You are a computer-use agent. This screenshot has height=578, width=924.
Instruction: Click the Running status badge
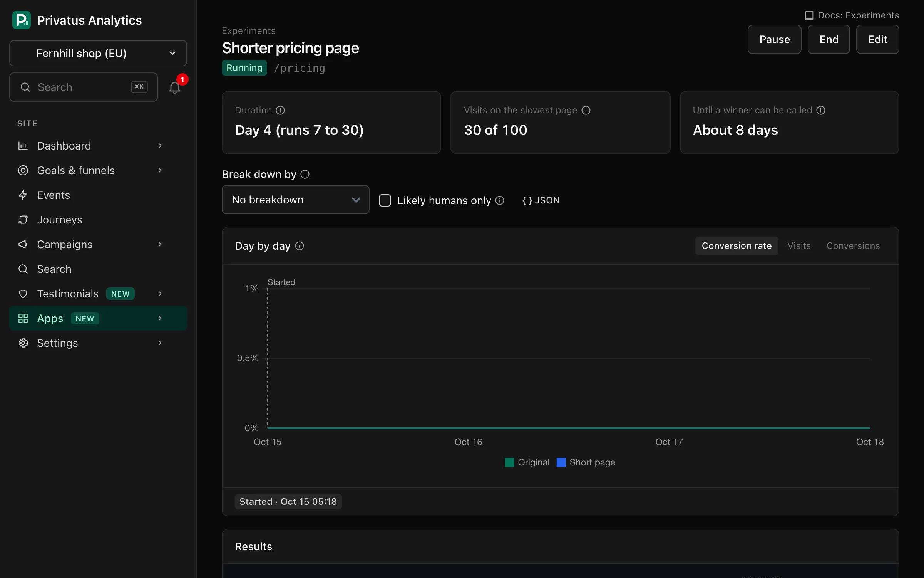[244, 68]
